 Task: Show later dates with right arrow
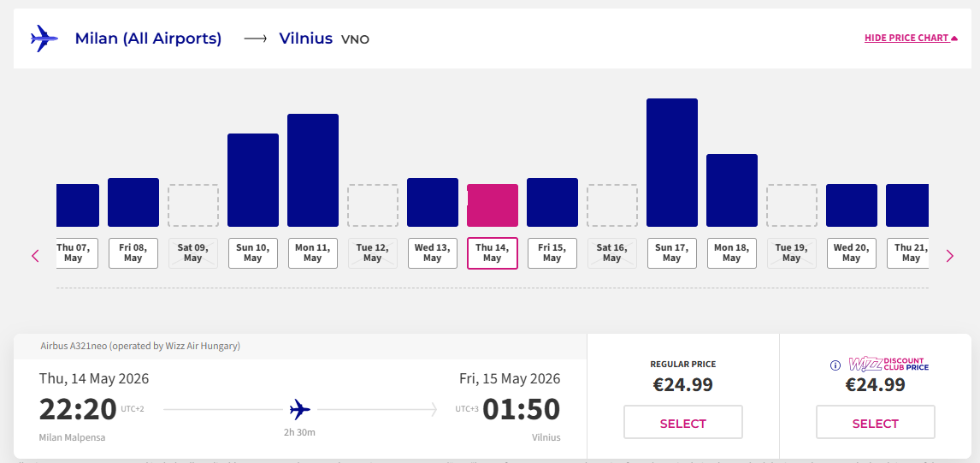tap(949, 255)
